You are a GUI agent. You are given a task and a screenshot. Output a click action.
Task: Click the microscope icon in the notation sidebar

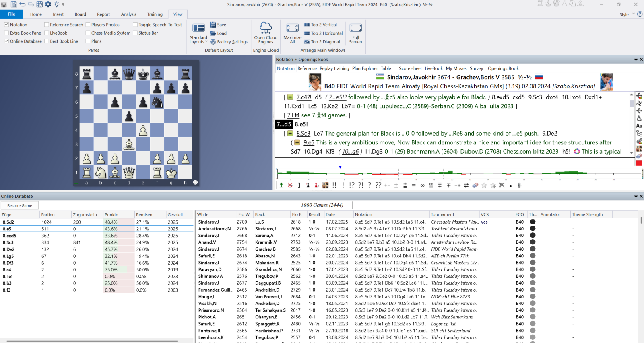(x=639, y=119)
